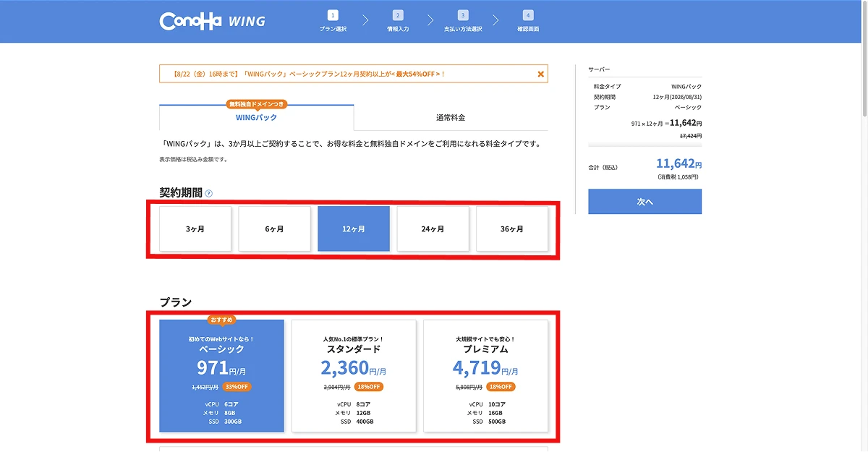Select the プレミアム plan card
Image resolution: width=868 pixels, height=452 pixels.
click(485, 376)
